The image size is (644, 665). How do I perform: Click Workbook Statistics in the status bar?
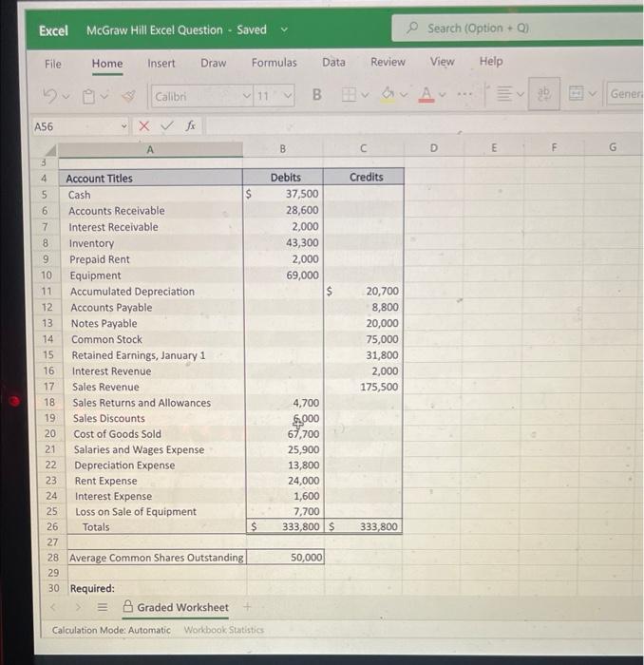coord(224,630)
